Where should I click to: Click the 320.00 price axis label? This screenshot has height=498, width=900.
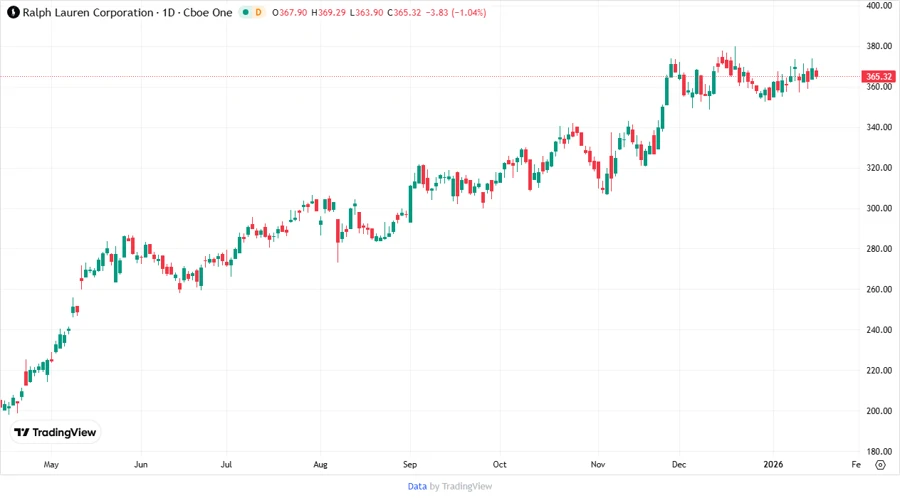tap(879, 168)
